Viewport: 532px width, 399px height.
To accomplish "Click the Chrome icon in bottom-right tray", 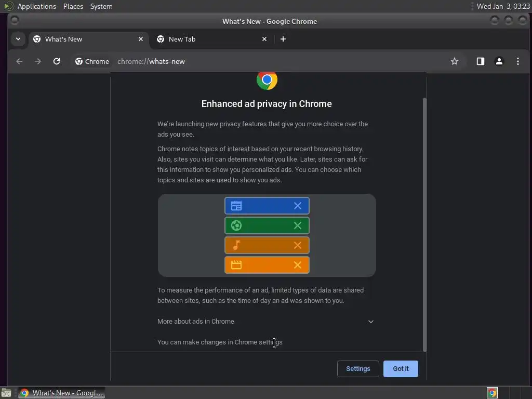I will coord(492,393).
